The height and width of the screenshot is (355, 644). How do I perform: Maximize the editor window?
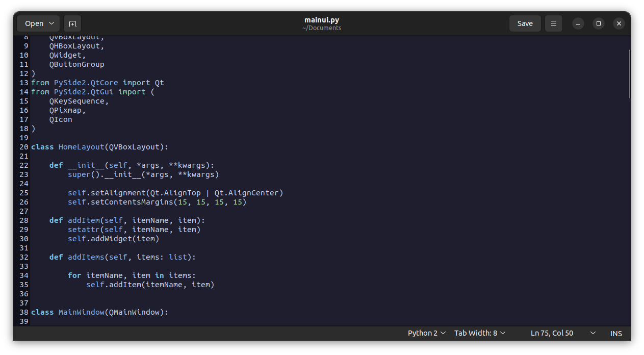point(599,23)
